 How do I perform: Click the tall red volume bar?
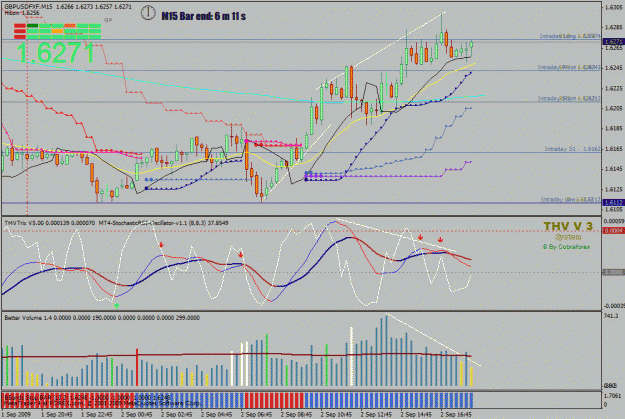[137, 367]
